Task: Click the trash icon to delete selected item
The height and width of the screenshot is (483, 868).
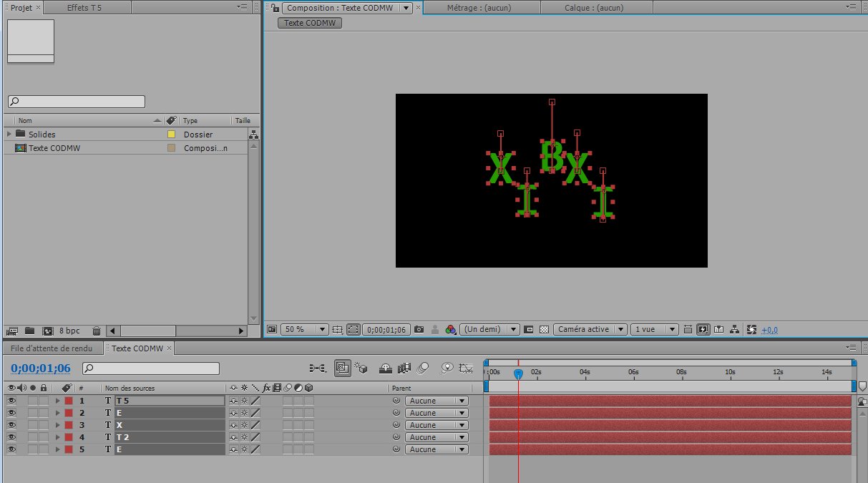Action: [x=97, y=331]
